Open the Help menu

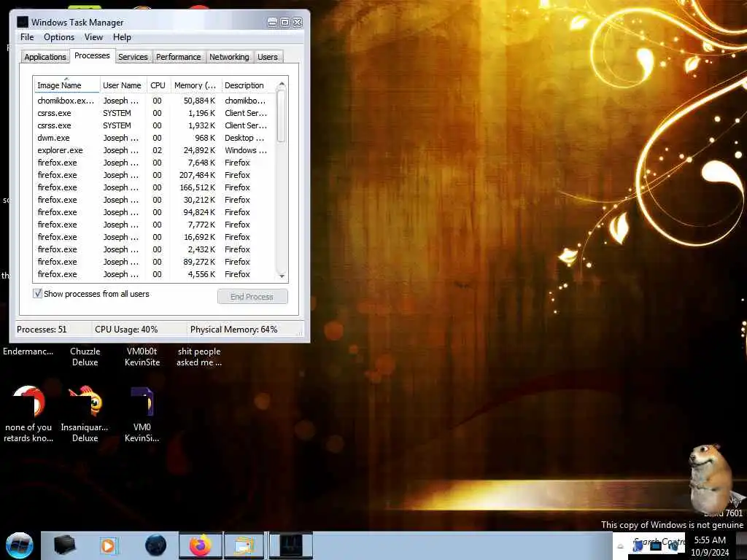click(122, 37)
